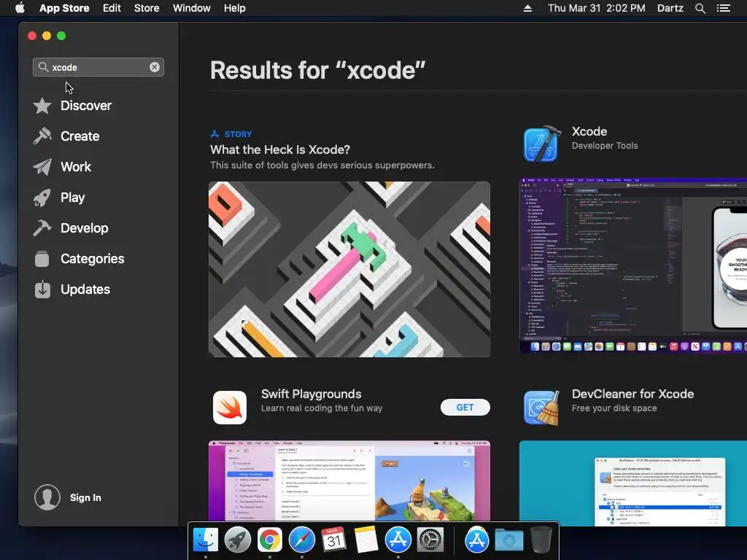Open the Window menu
Screen dimensions: 747x560
point(192,8)
